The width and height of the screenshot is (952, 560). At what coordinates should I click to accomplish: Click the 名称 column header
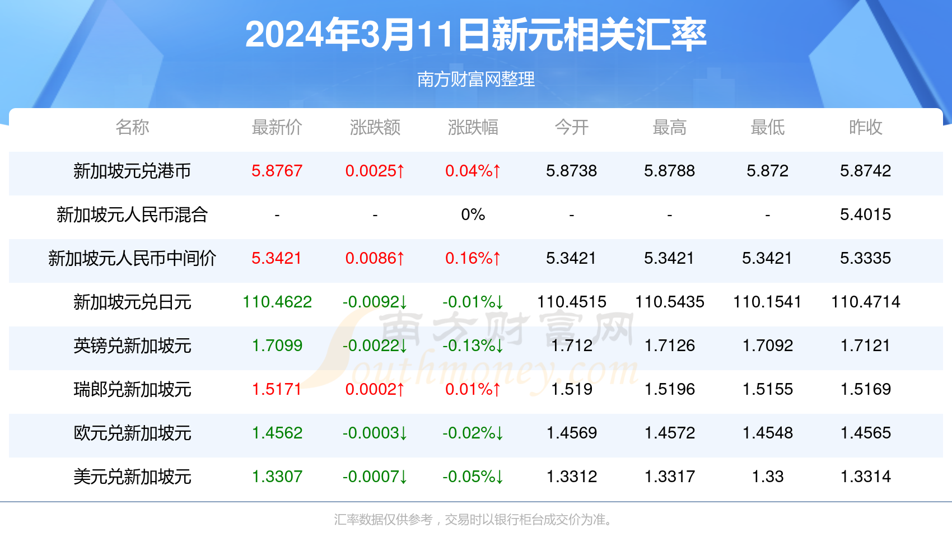tap(132, 127)
